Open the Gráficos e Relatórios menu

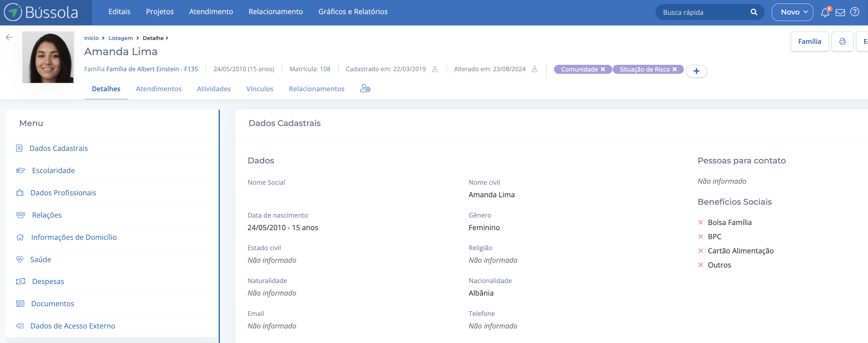353,11
